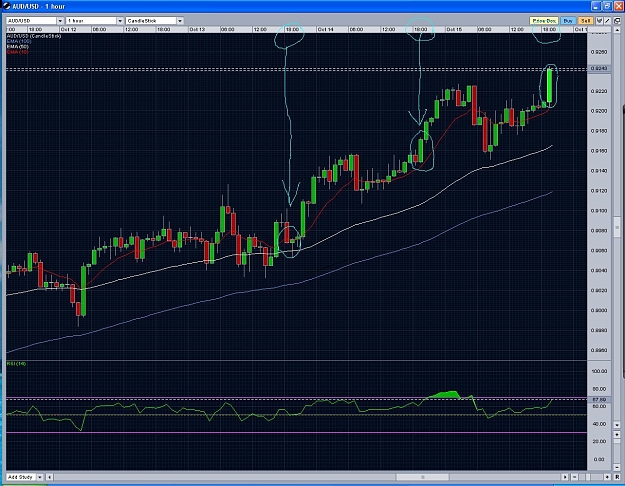The image size is (625, 486).
Task: Click the current price marker on the price axis
Action: pyautogui.click(x=599, y=69)
